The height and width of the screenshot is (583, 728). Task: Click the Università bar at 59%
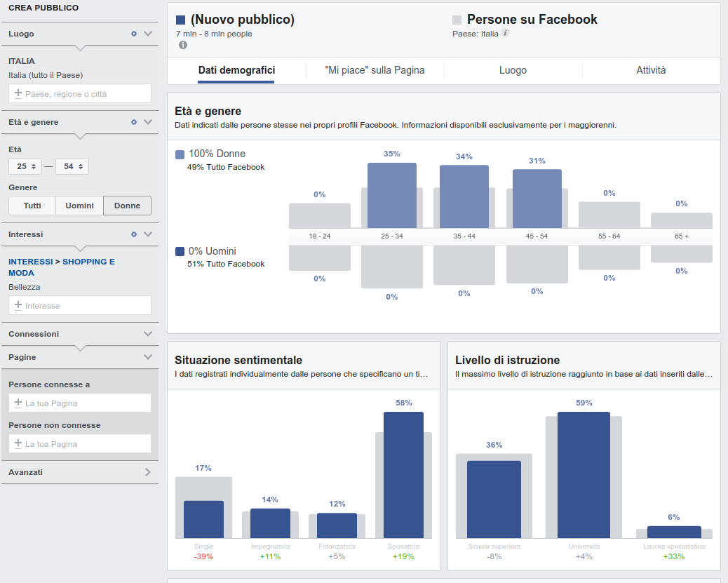pyautogui.click(x=584, y=475)
